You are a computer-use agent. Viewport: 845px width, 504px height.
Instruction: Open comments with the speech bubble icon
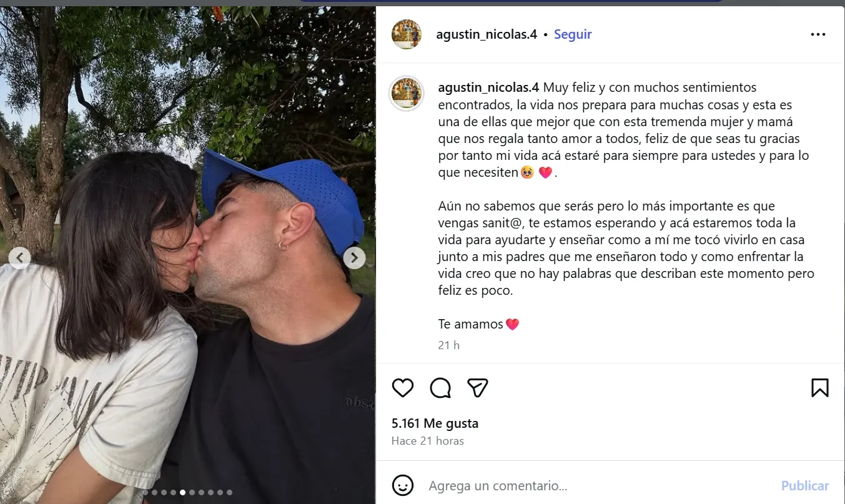click(x=440, y=388)
